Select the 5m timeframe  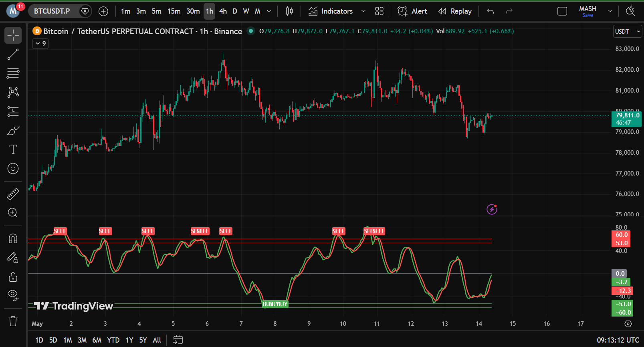click(157, 11)
